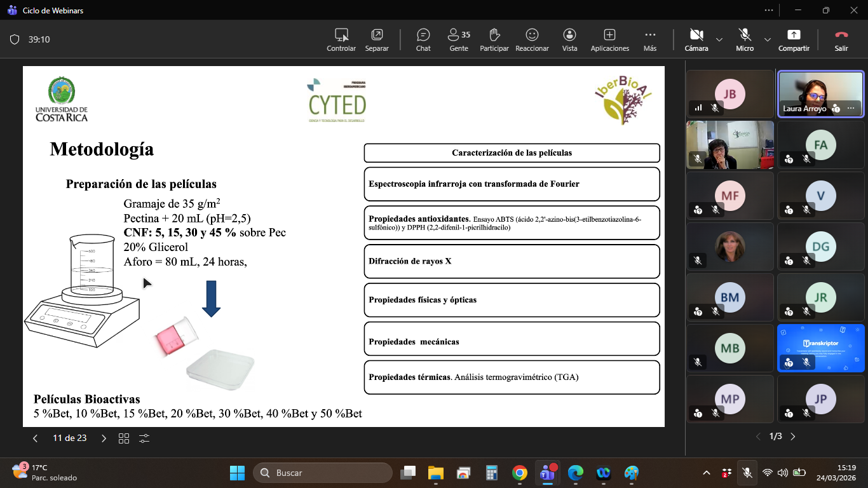
Task: Show the Gente participants list
Action: pyautogui.click(x=458, y=39)
